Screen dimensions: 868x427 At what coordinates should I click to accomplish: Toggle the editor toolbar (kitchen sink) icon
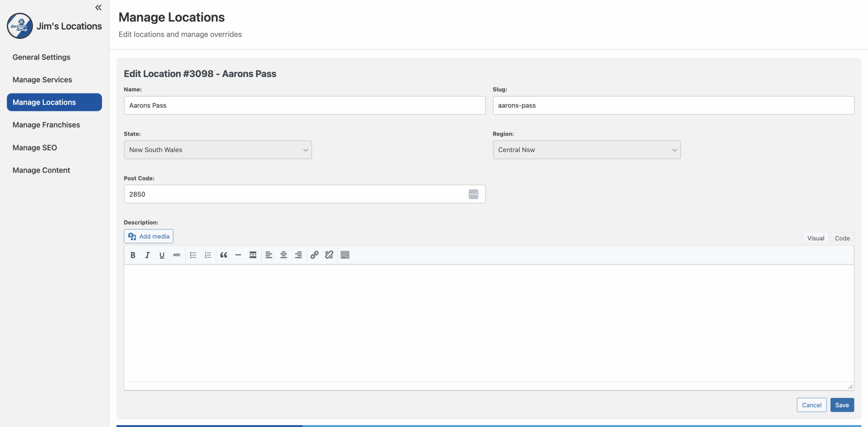tap(345, 255)
